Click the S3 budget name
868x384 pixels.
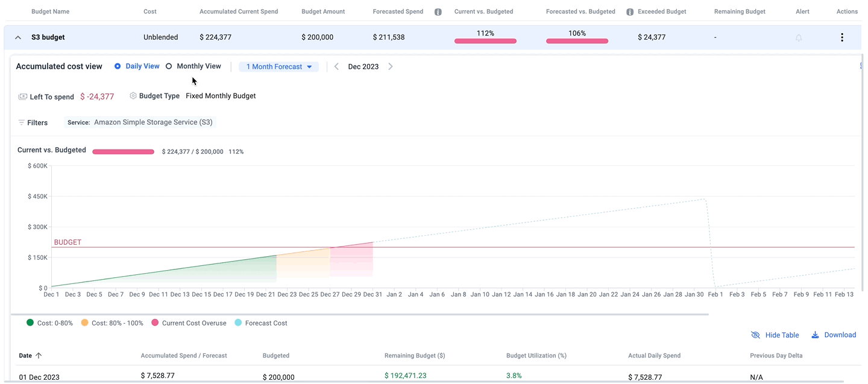[x=48, y=37]
